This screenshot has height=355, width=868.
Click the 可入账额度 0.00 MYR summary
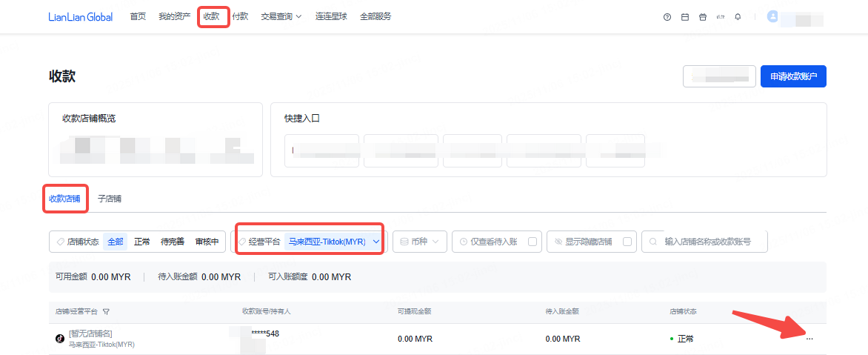click(x=310, y=277)
